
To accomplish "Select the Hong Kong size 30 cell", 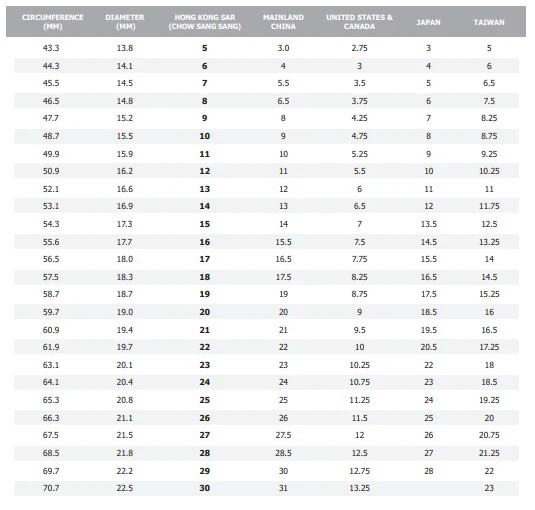I will [x=204, y=488].
